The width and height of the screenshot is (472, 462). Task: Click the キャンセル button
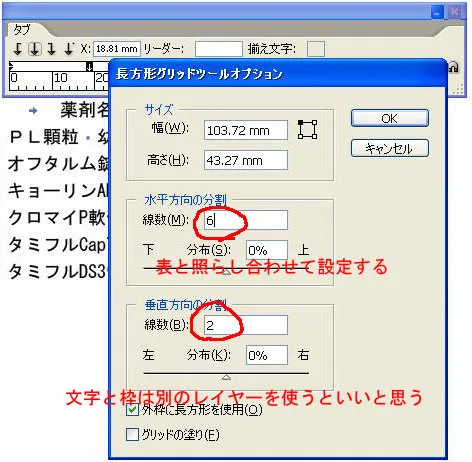coord(389,148)
